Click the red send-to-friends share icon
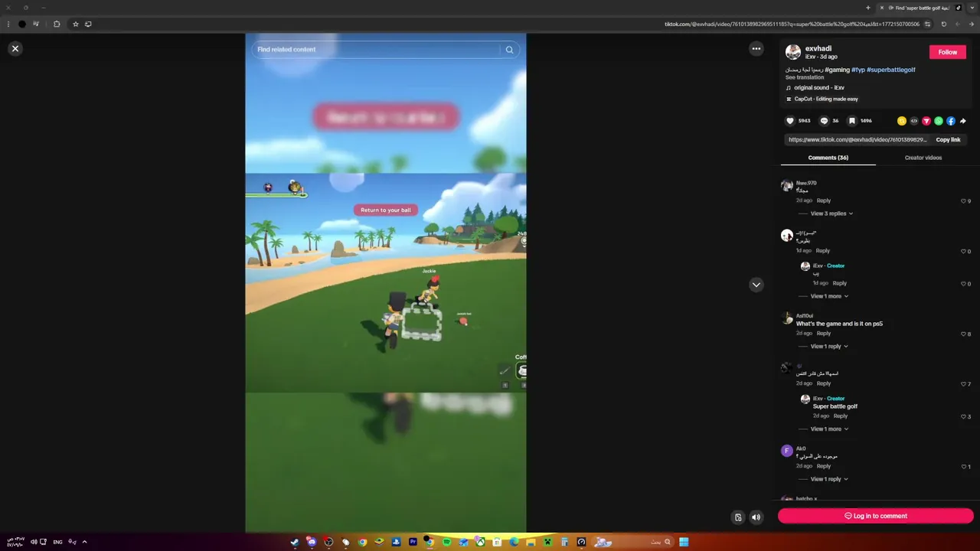The width and height of the screenshot is (980, 551). click(926, 121)
